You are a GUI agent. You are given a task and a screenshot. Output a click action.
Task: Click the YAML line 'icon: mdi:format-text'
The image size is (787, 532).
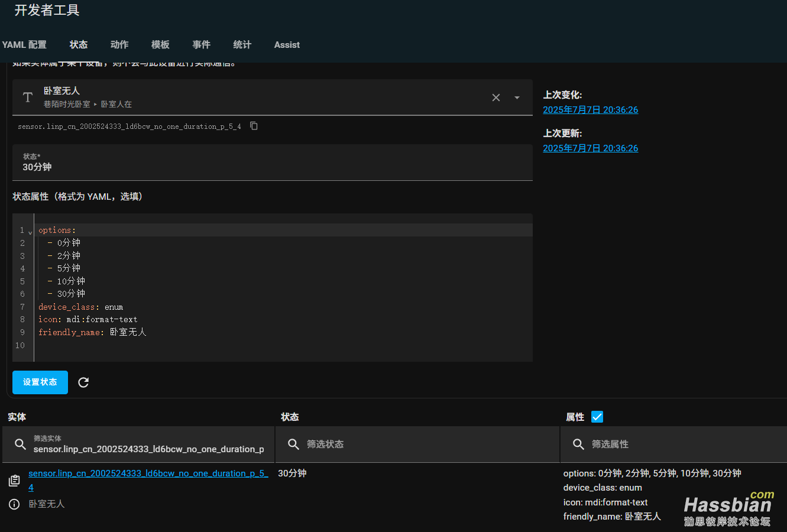pyautogui.click(x=88, y=320)
